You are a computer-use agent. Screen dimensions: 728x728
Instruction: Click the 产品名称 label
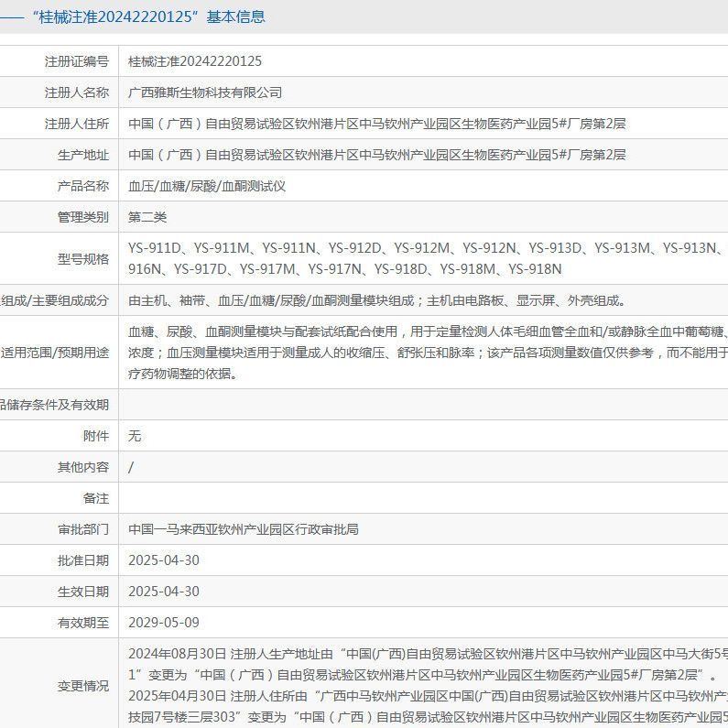click(x=83, y=186)
